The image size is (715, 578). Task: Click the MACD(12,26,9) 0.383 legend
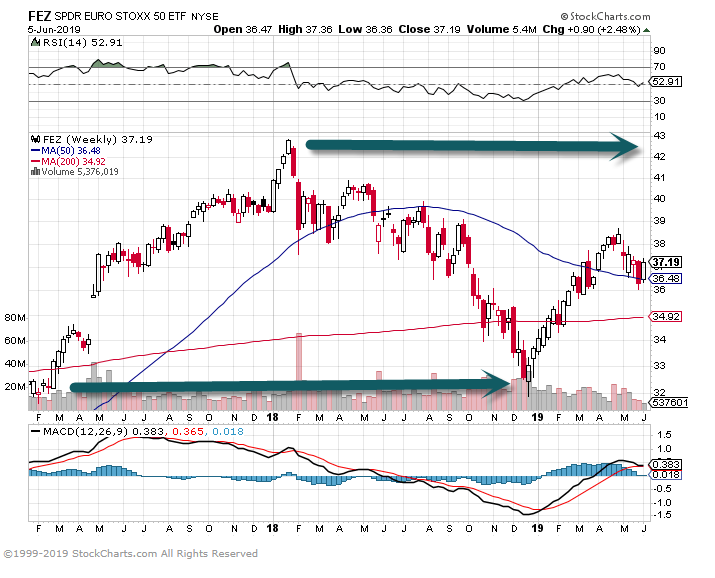pos(95,431)
